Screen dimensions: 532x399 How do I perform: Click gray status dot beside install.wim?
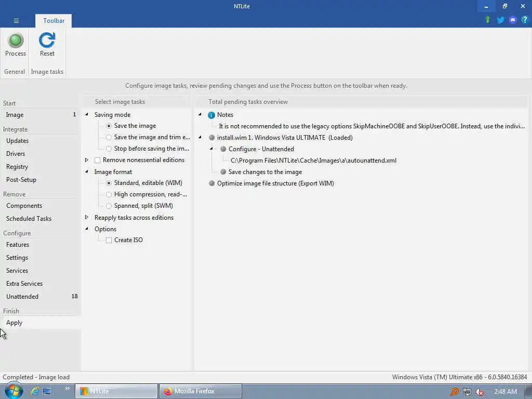tap(212, 137)
